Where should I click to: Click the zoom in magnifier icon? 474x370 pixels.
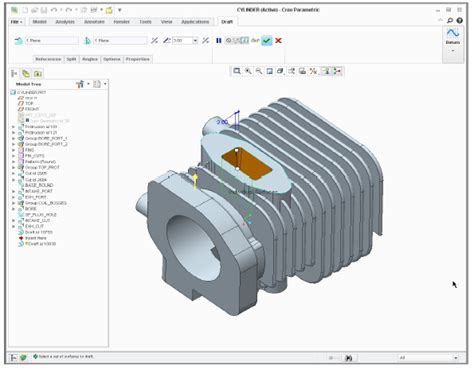[248, 71]
